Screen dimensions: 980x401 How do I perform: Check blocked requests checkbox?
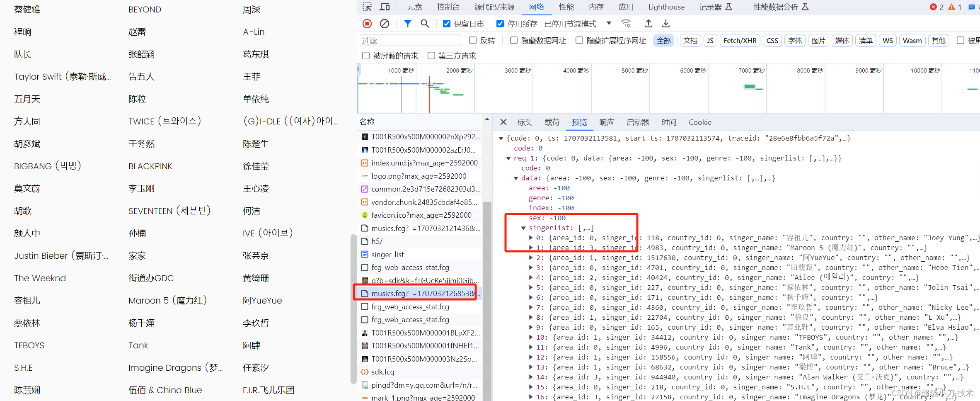pos(365,56)
